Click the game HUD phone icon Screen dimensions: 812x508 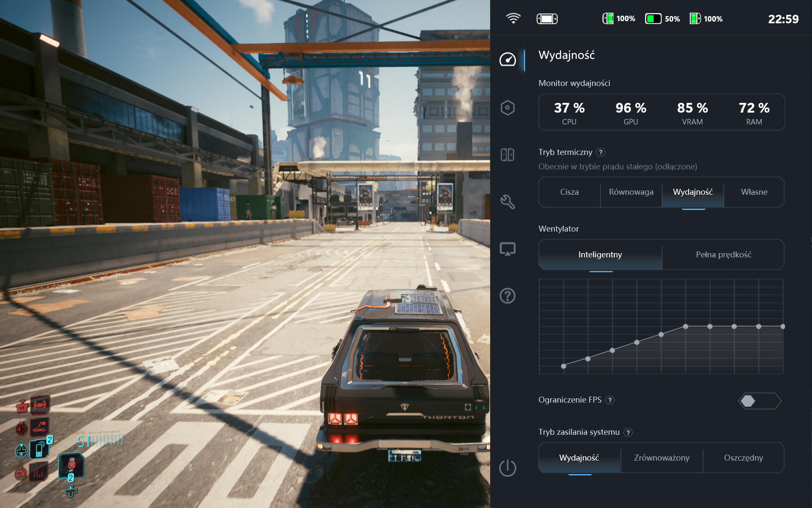[39, 450]
